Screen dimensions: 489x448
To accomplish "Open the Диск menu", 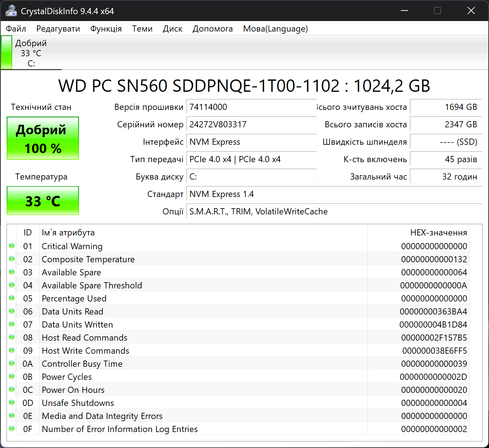I will coord(173,29).
